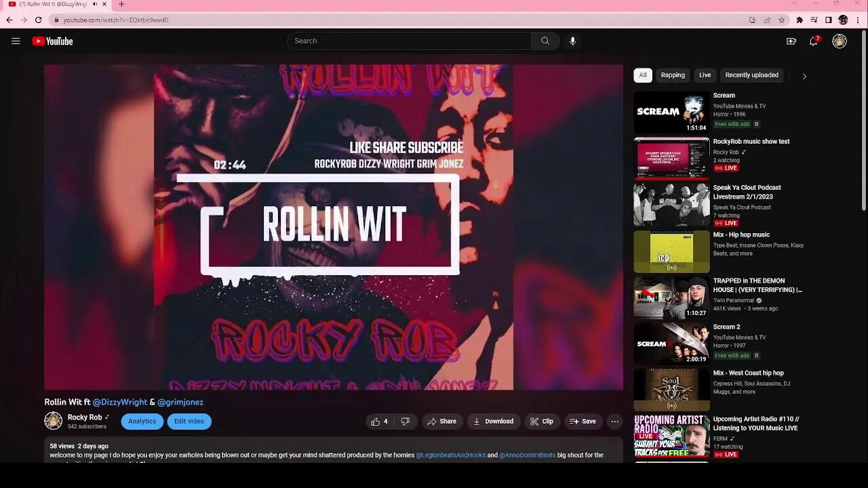Image resolution: width=868 pixels, height=488 pixels.
Task: Go back in browser
Action: (9, 20)
